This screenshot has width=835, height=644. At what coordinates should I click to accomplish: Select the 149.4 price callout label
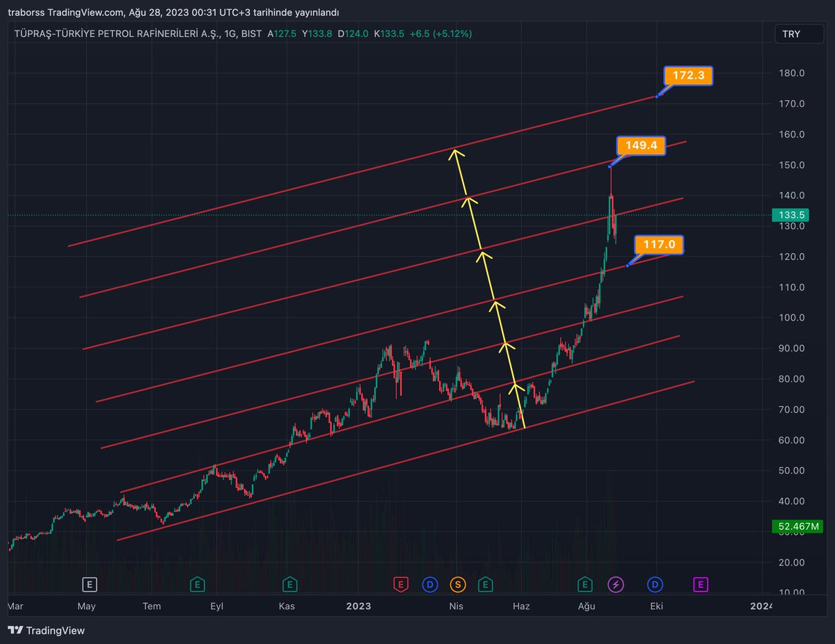click(x=641, y=145)
